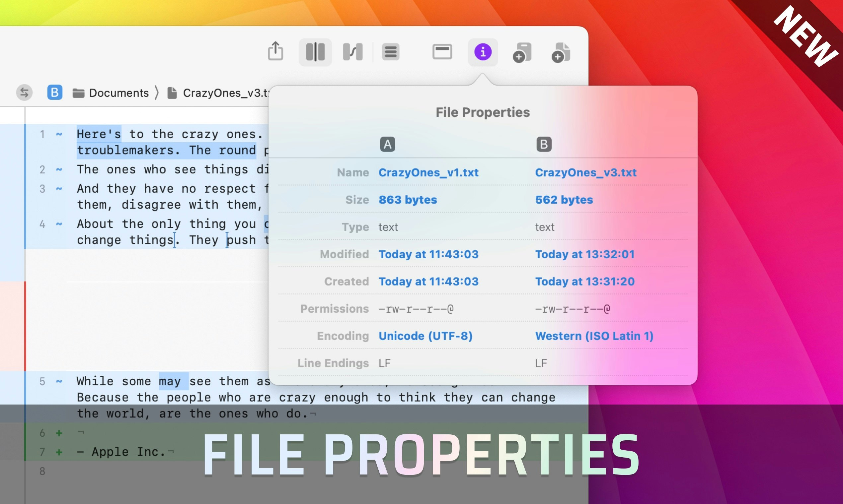The width and height of the screenshot is (843, 504).
Task: Click the Name row label
Action: tap(353, 172)
